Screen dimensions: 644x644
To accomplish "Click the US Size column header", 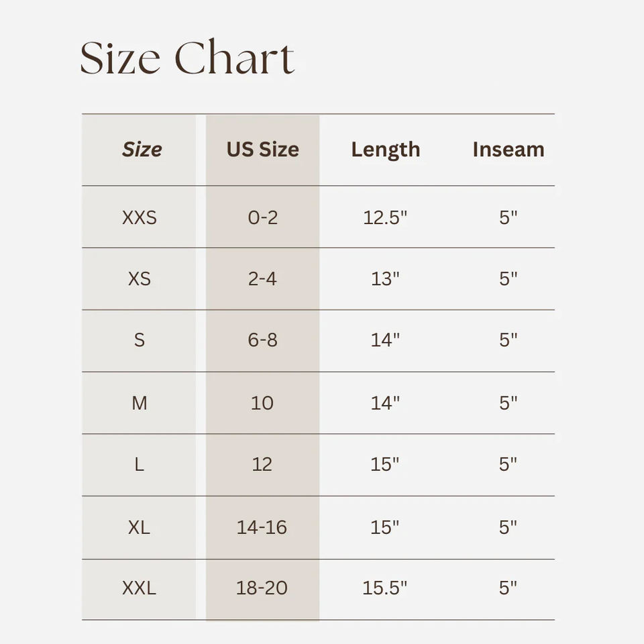I will tap(262, 150).
